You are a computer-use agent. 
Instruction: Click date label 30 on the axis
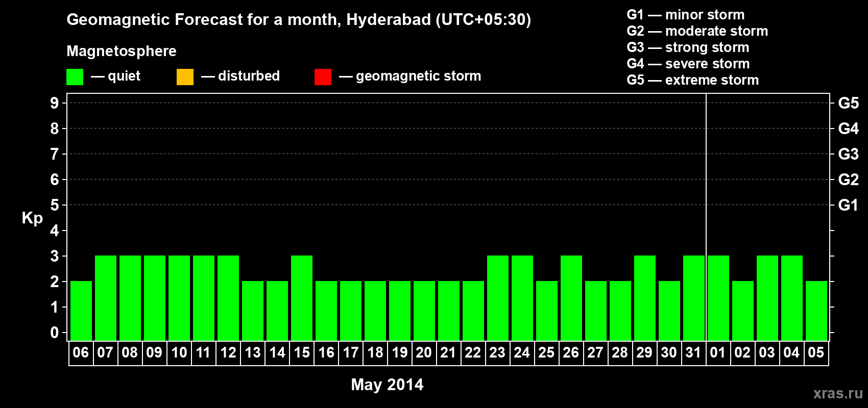click(x=669, y=352)
